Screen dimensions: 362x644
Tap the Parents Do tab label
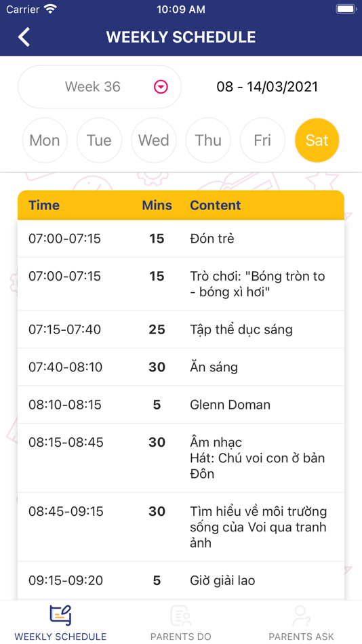[x=181, y=637]
